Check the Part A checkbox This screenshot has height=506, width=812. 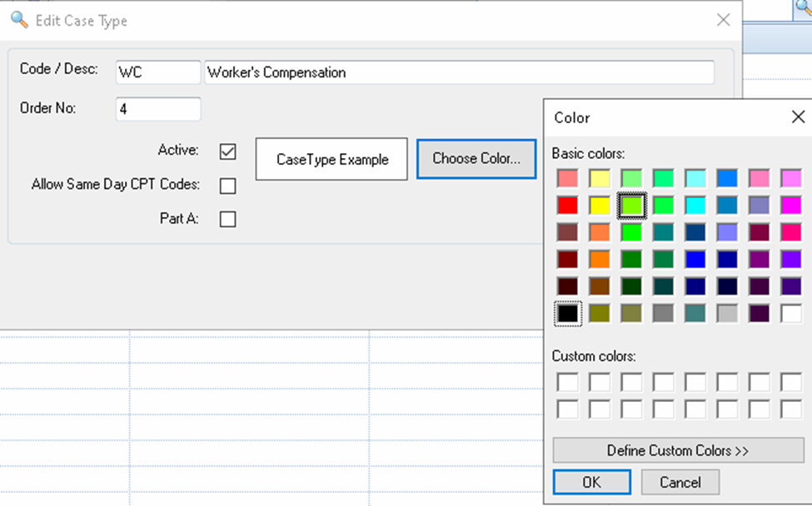pyautogui.click(x=227, y=219)
